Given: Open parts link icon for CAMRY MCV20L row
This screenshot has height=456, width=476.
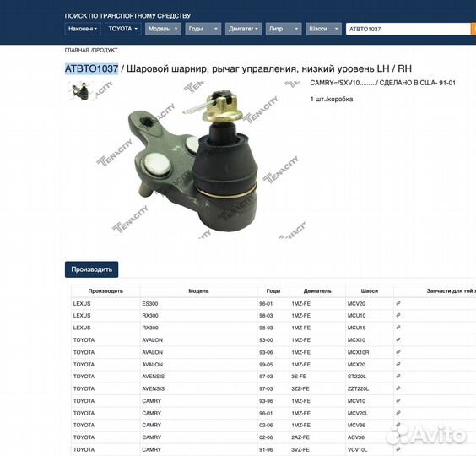Looking at the screenshot, I should pos(398,413).
